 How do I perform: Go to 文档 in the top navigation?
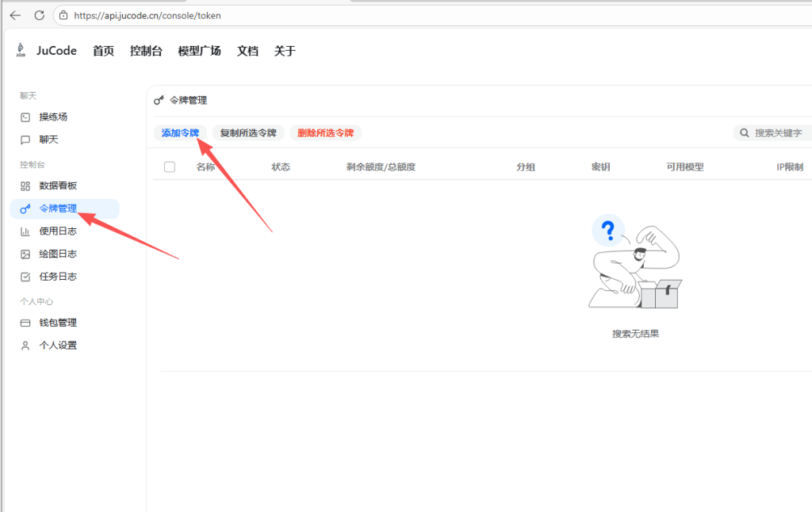247,51
